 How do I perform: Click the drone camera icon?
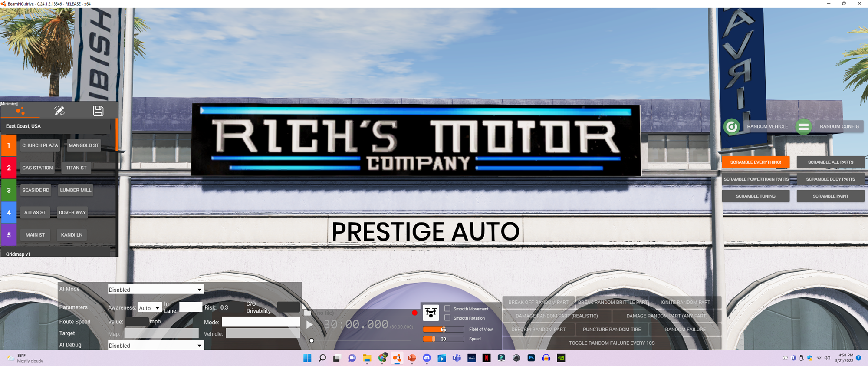[x=431, y=312]
